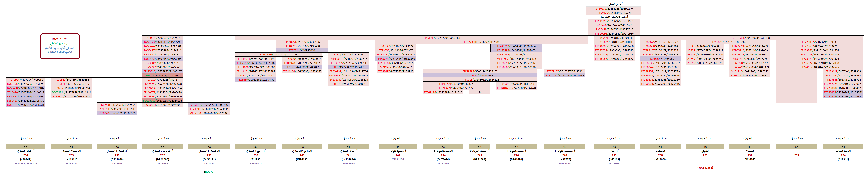
Task: Click the BY50472 mutation cell
Action: (x=162, y=38)
